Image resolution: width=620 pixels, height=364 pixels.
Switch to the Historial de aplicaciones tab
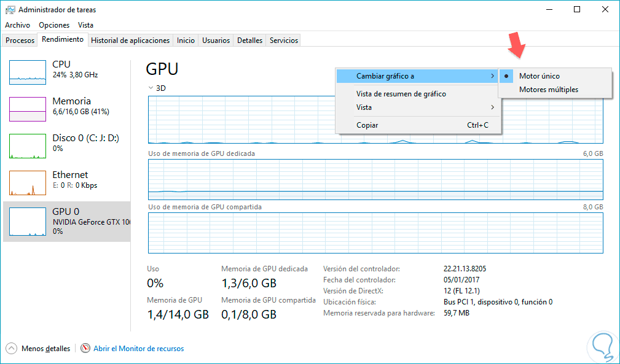tap(130, 41)
